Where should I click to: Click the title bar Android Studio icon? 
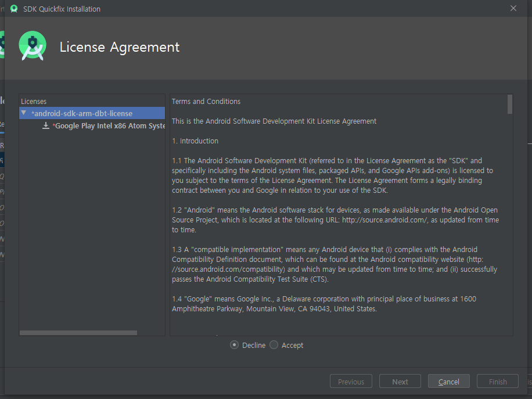[x=14, y=9]
